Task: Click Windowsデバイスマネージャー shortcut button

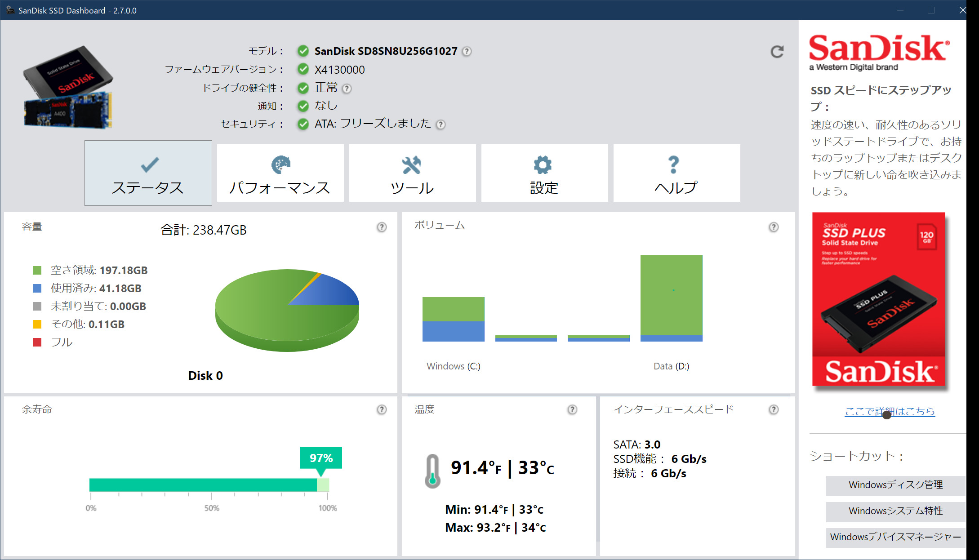Action: tap(895, 537)
